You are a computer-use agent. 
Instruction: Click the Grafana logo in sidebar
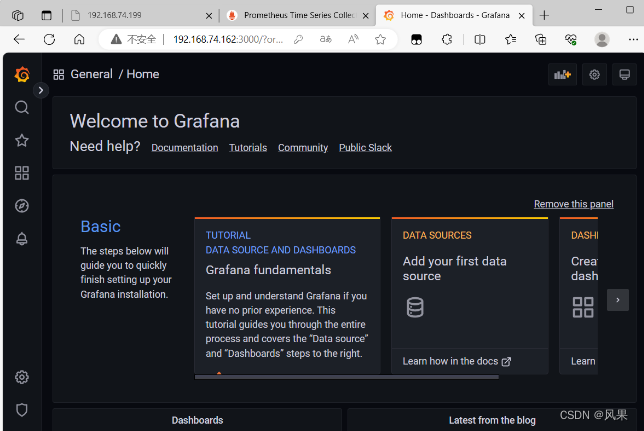pyautogui.click(x=22, y=74)
